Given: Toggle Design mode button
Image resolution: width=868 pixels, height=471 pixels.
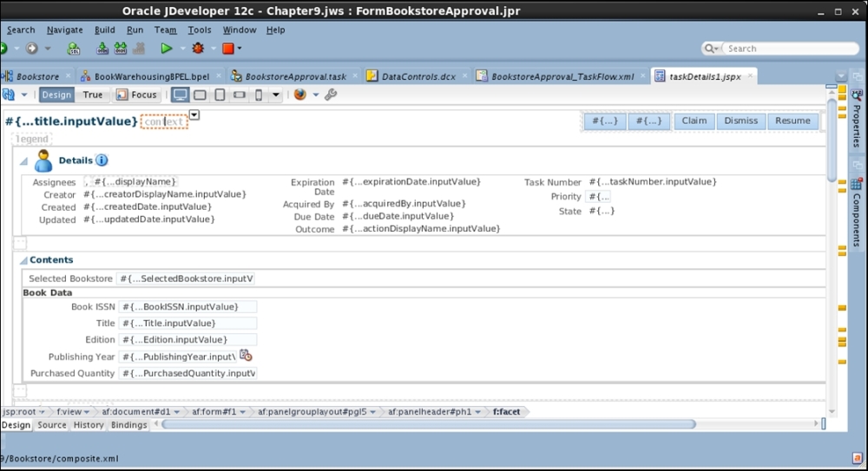Looking at the screenshot, I should tap(56, 95).
